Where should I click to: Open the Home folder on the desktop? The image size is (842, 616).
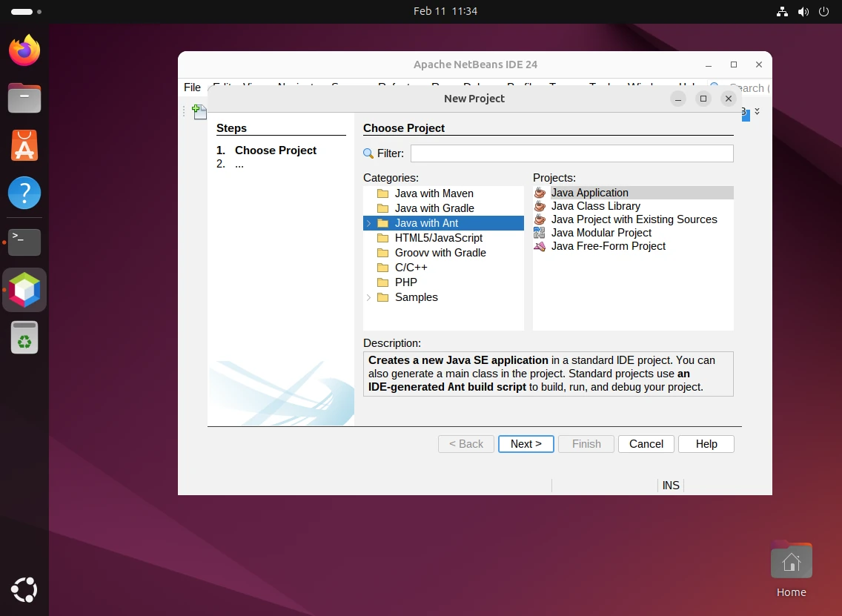tap(791, 561)
